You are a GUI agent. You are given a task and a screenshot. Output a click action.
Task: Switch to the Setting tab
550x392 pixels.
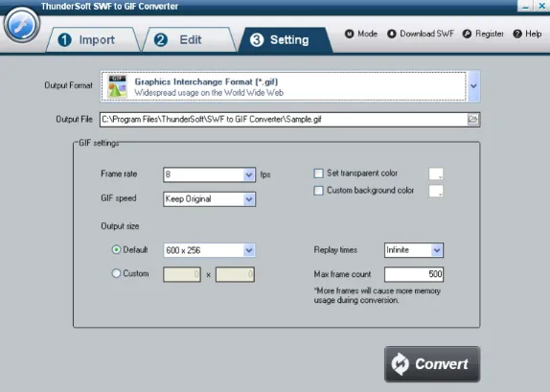coord(286,40)
